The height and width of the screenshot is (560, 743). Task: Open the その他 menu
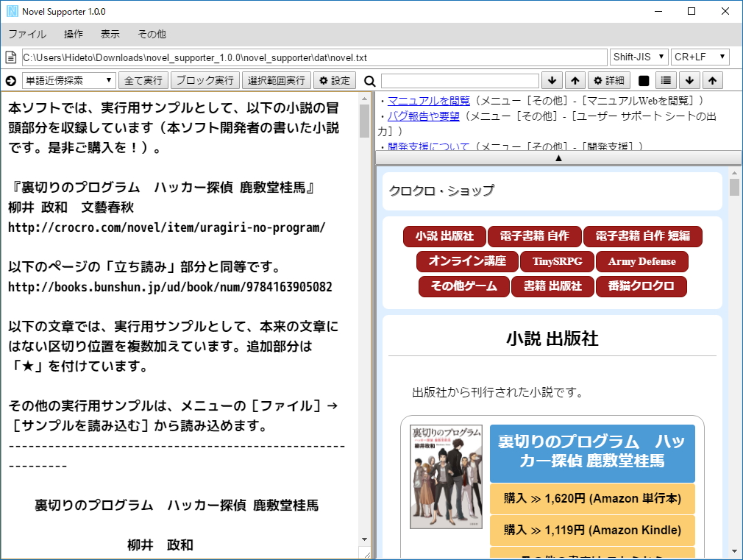click(x=152, y=34)
